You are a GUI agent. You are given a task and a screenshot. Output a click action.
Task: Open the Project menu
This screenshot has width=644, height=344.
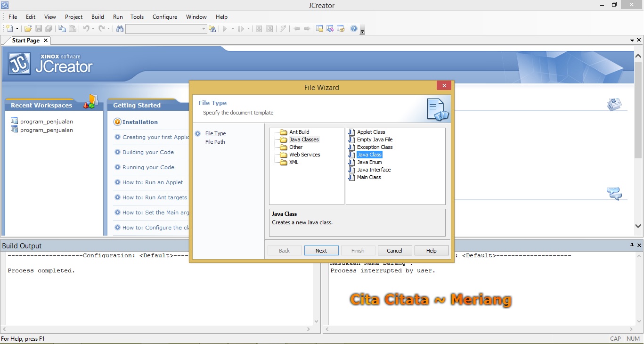tap(74, 16)
